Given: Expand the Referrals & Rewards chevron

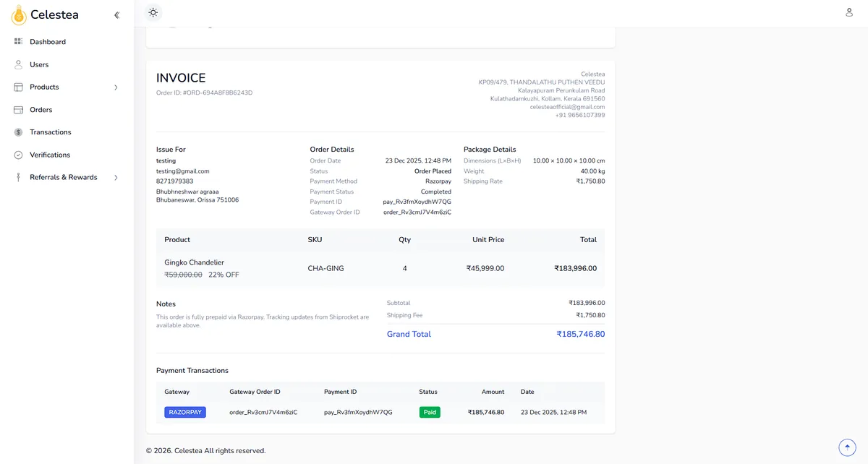Looking at the screenshot, I should (116, 177).
